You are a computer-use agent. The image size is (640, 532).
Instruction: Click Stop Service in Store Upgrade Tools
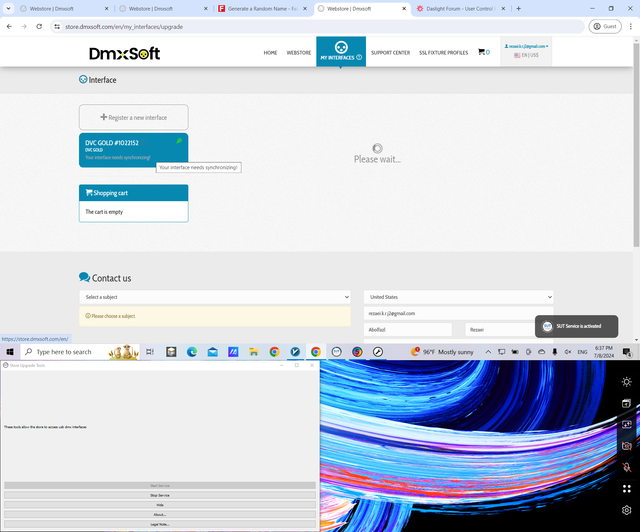[x=160, y=495]
